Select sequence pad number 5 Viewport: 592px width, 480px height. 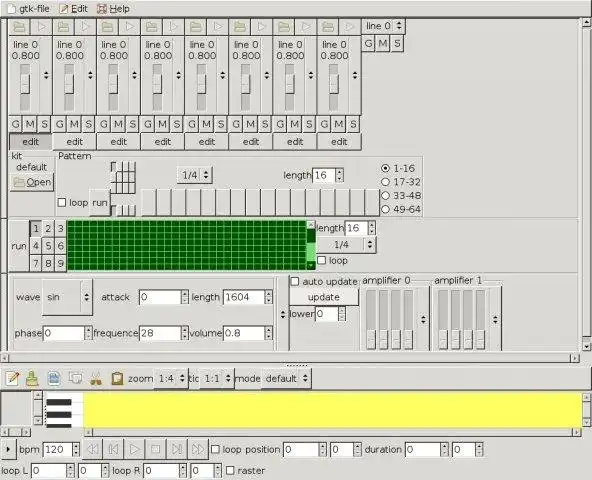pos(48,246)
